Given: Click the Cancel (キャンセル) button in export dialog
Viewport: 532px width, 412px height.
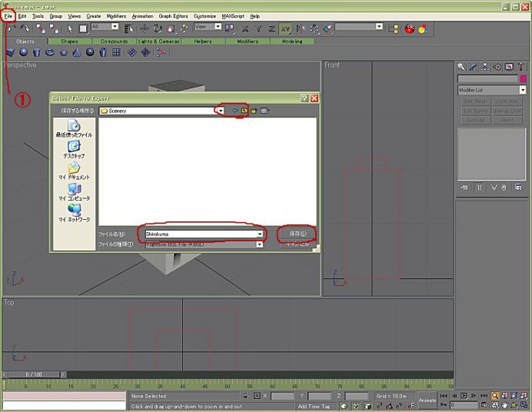Looking at the screenshot, I should [298, 244].
